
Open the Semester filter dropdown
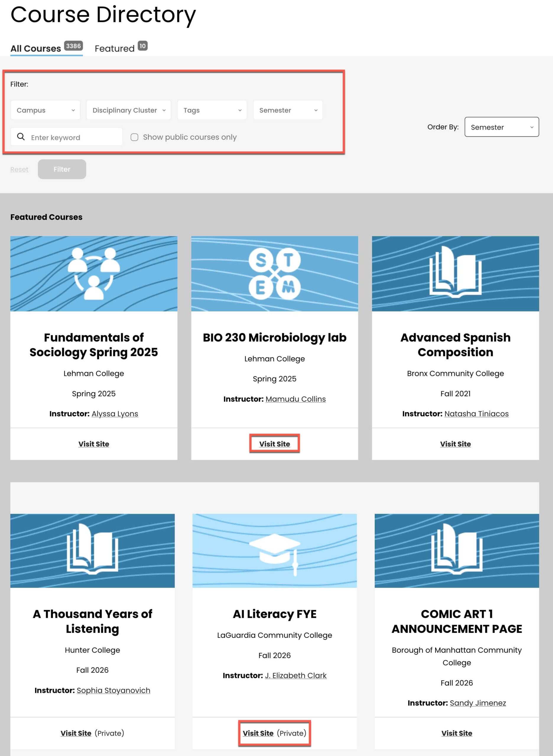click(288, 110)
